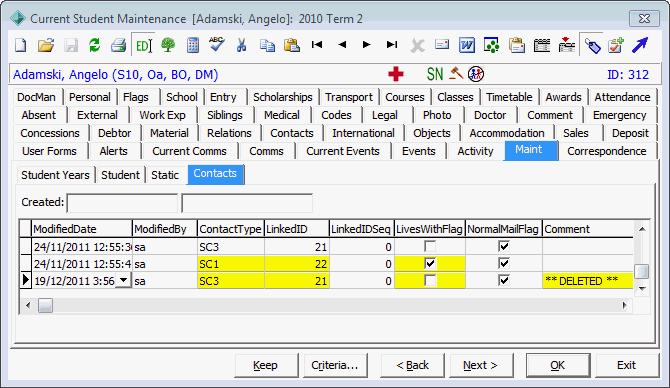Click the Exit button
Viewport: 670px width, 388px height.
pos(626,365)
